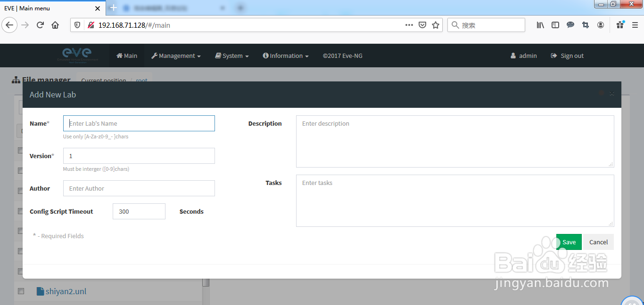Save page to Pocket icon
This screenshot has width=644, height=305.
(x=423, y=25)
